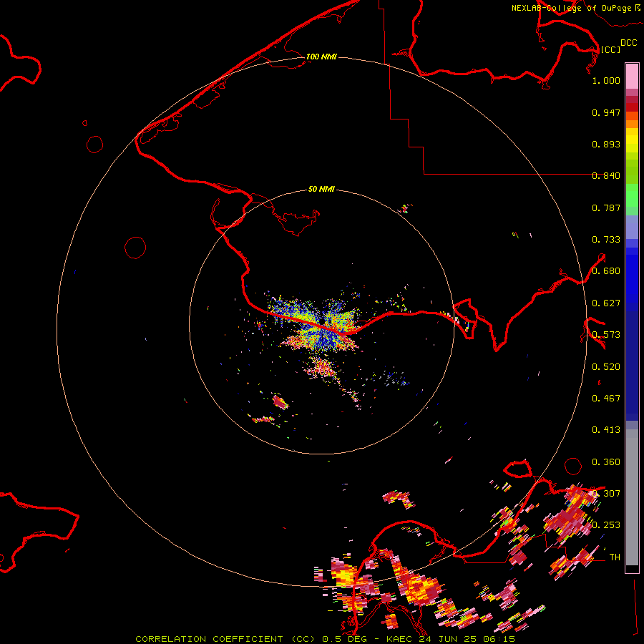Screen dimensions: 644x644
Task: Click the 1.000 color scale value
Action: [x=606, y=80]
